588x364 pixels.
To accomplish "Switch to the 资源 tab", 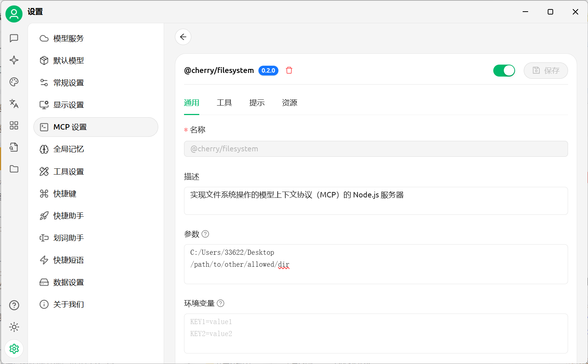I will click(x=289, y=103).
